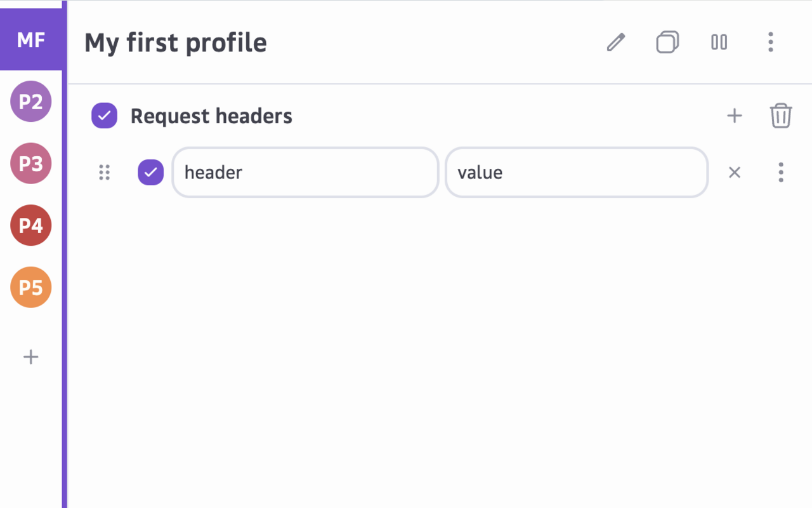
Task: Open the header row's three-dot menu
Action: click(780, 172)
